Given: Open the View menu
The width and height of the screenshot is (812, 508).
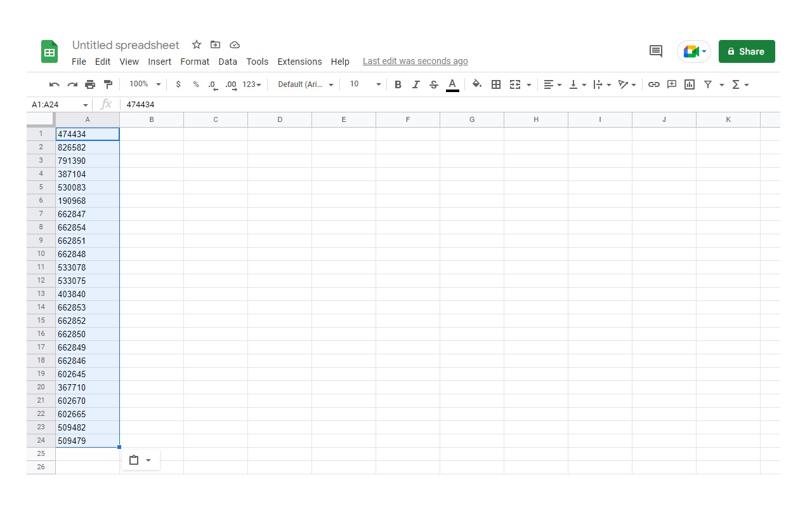Looking at the screenshot, I should pyautogui.click(x=129, y=62).
